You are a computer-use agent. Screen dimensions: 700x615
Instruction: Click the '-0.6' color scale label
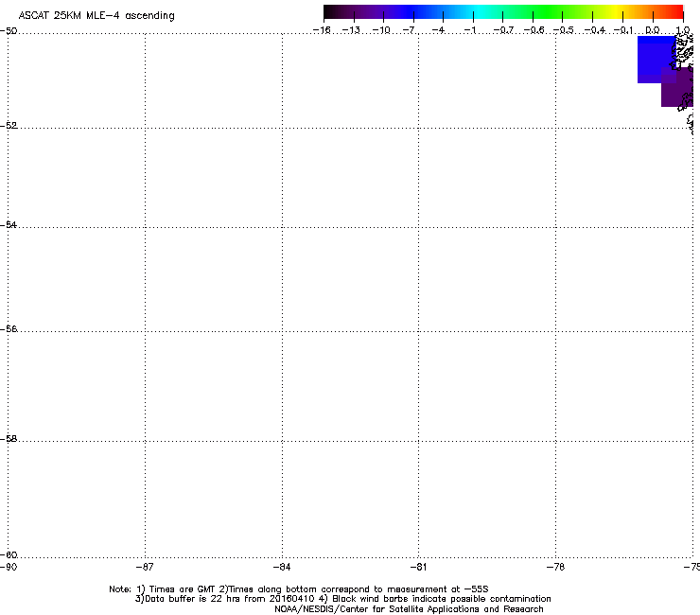coord(534,30)
